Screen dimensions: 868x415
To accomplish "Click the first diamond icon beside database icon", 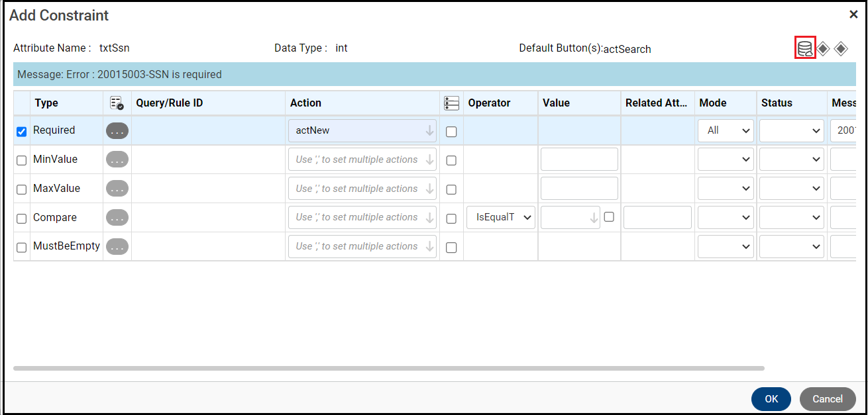I will click(x=823, y=48).
